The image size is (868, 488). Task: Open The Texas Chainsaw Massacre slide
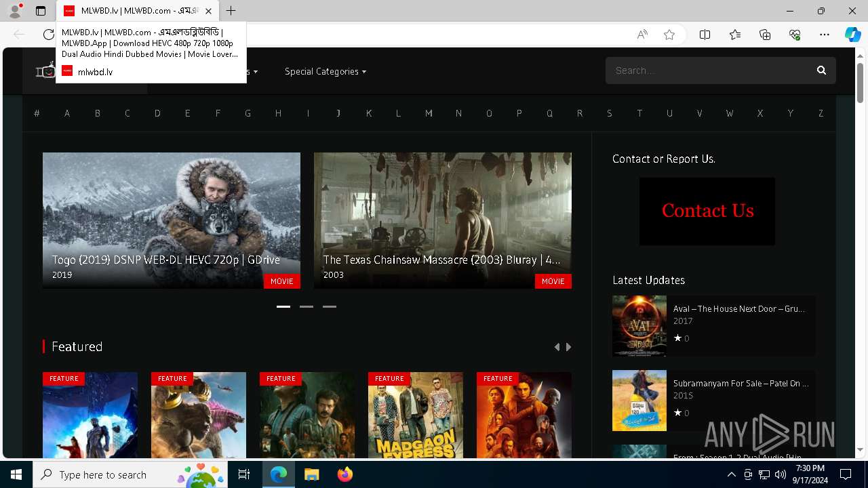pyautogui.click(x=443, y=220)
